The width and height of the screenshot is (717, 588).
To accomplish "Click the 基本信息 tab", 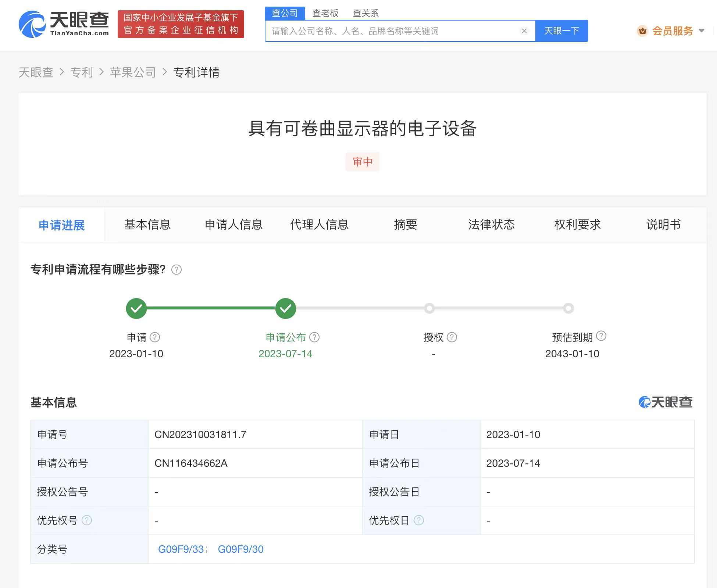I will [148, 225].
